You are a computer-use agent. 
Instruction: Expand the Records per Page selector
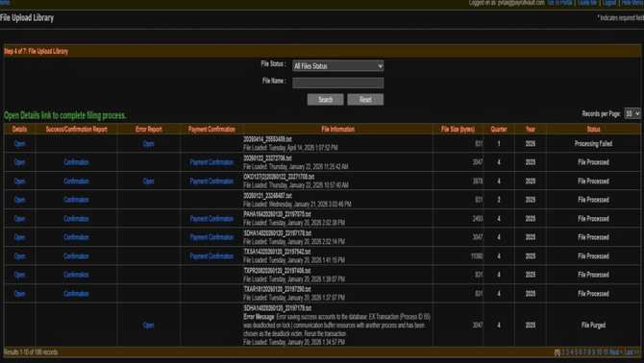click(x=632, y=113)
